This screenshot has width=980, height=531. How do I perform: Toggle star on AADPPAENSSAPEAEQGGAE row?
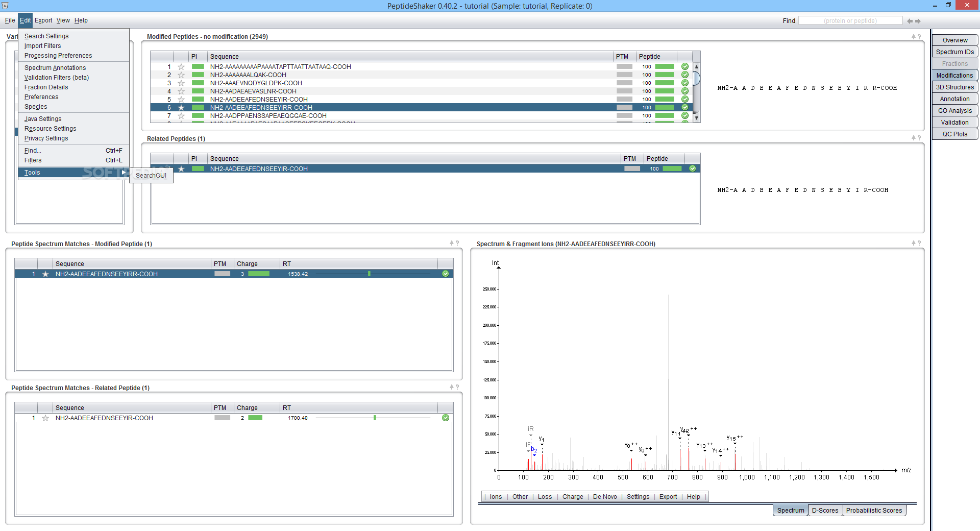pos(181,116)
